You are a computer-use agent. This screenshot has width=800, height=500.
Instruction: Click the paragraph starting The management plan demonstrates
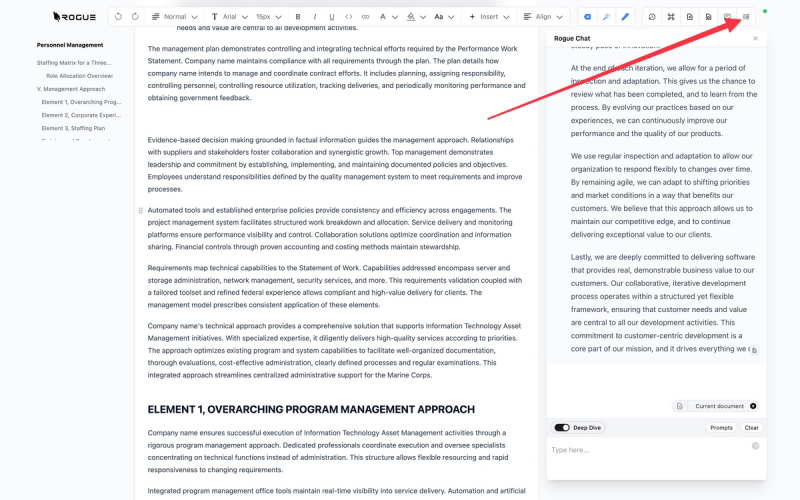point(336,73)
